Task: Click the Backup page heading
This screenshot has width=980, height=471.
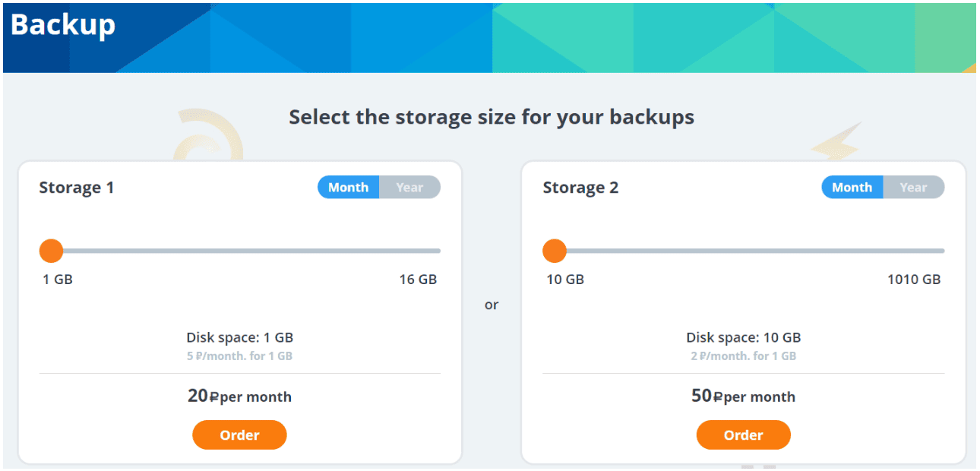Action: click(x=63, y=24)
